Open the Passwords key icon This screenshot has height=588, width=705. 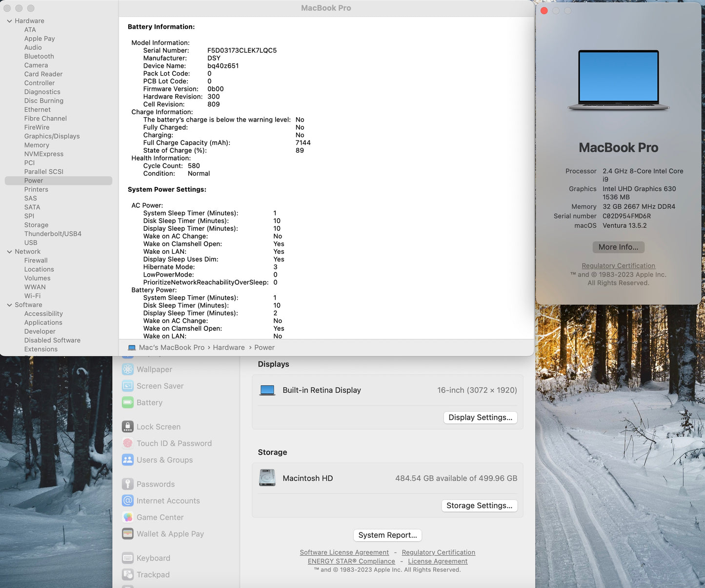[x=127, y=484]
